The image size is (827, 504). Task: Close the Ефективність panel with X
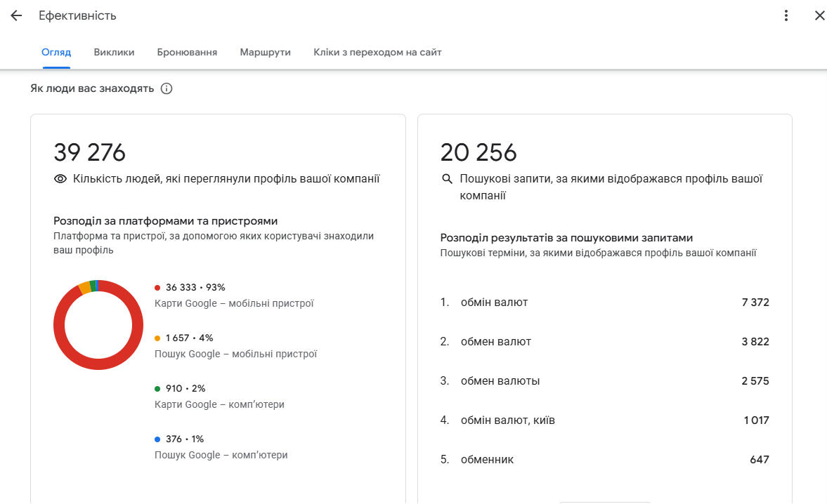click(819, 15)
